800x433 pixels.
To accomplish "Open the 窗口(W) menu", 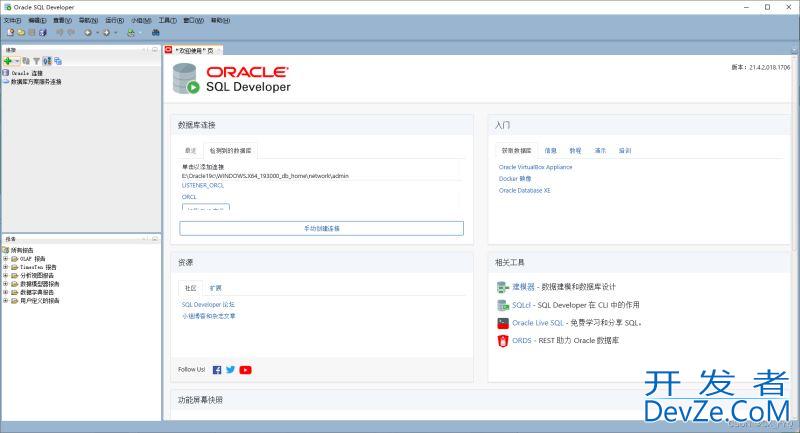I will [x=193, y=20].
